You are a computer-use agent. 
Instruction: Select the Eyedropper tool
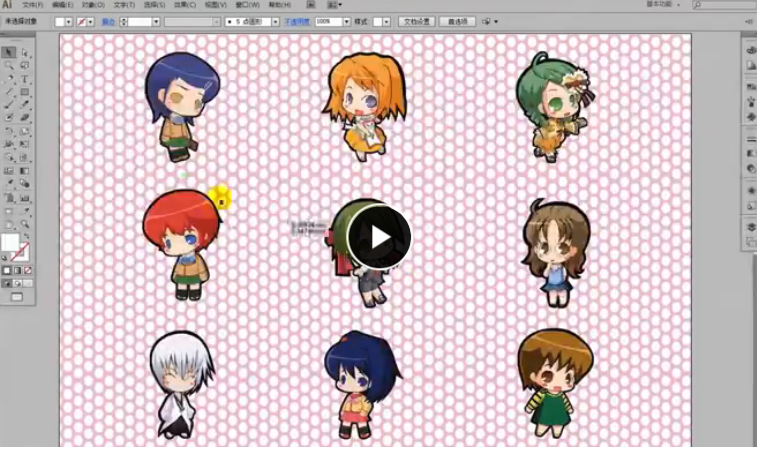(9, 183)
